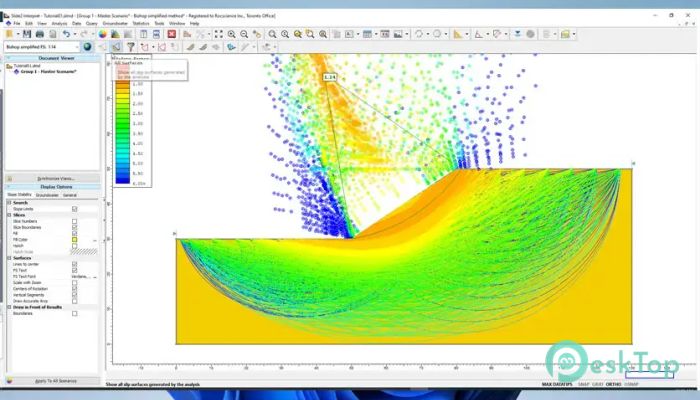The height and width of the screenshot is (400, 700).
Task: Toggle the Slice Boundaries checkbox
Action: click(75, 227)
